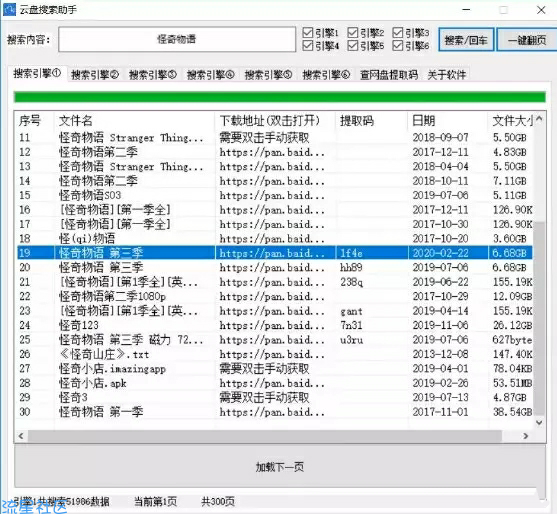Click the green search progress bar
The image size is (557, 514).
[280, 97]
